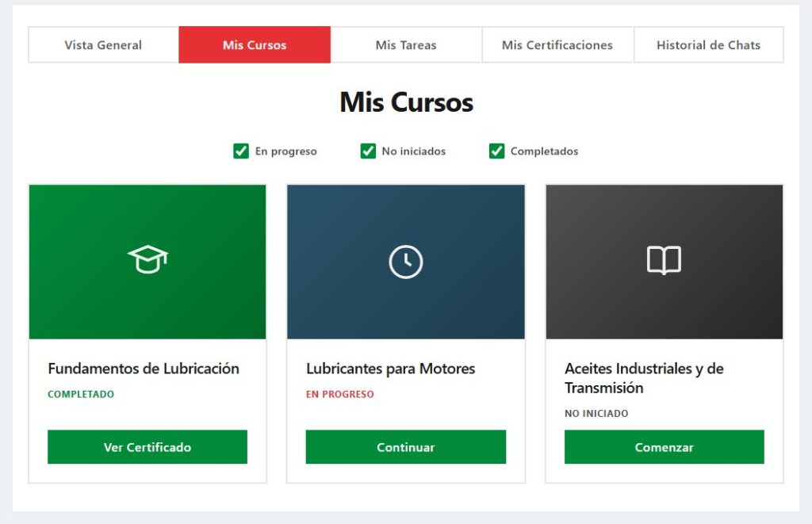Click the COMPLETADO status label
Screen dimensions: 812x524
[81, 394]
